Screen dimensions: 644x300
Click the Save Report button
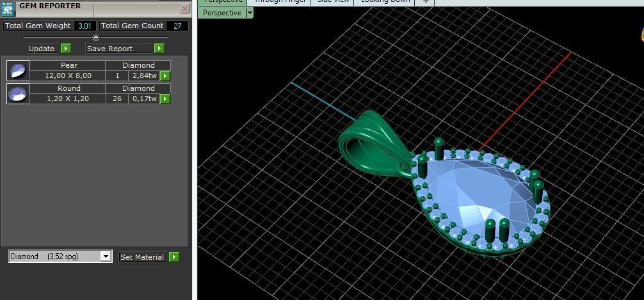120,49
